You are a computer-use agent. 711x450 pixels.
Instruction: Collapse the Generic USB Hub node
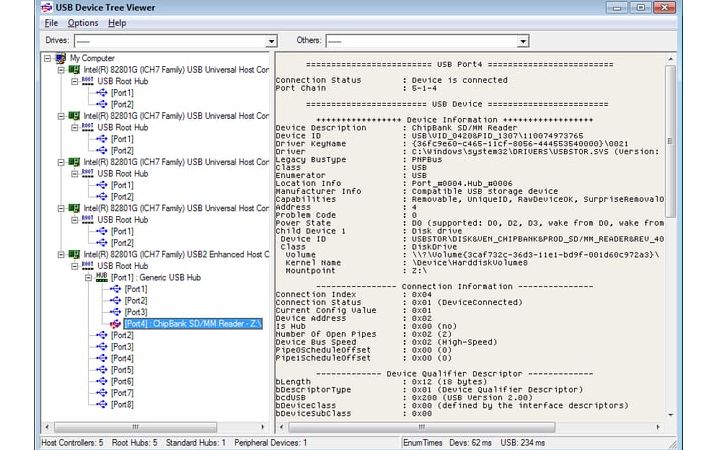[x=88, y=277]
